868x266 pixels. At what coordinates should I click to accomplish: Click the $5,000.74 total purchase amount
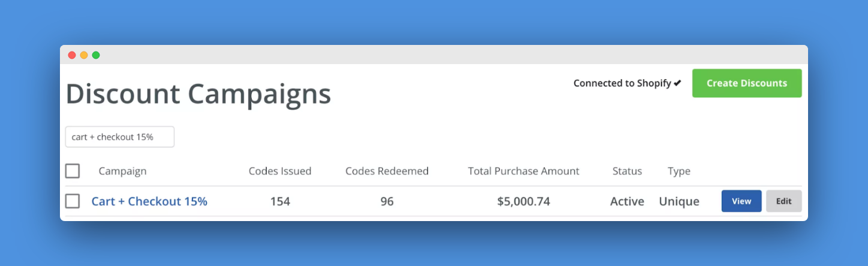523,201
